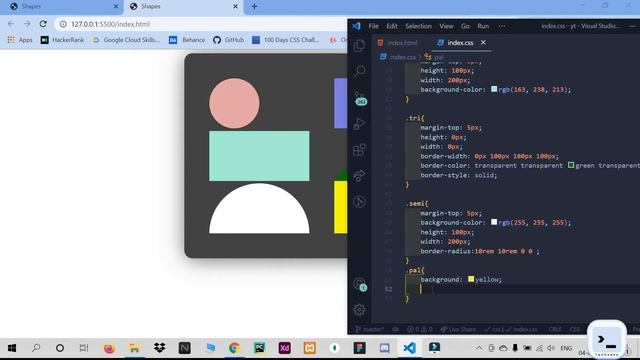The image size is (640, 360).
Task: Close the second Shapes browser tab
Action: pyautogui.click(x=236, y=7)
